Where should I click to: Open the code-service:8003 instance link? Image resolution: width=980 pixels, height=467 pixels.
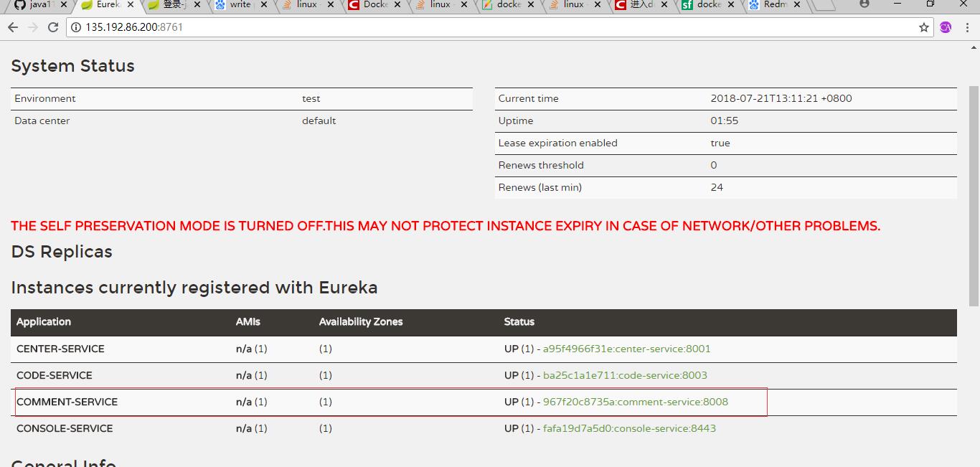tap(625, 376)
